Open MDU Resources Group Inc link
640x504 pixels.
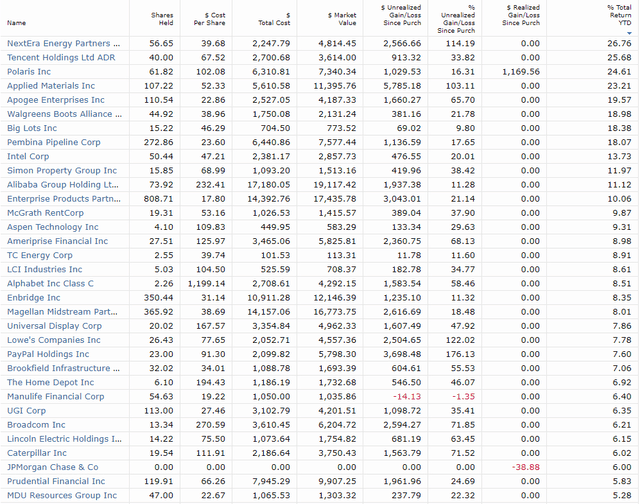(62, 495)
